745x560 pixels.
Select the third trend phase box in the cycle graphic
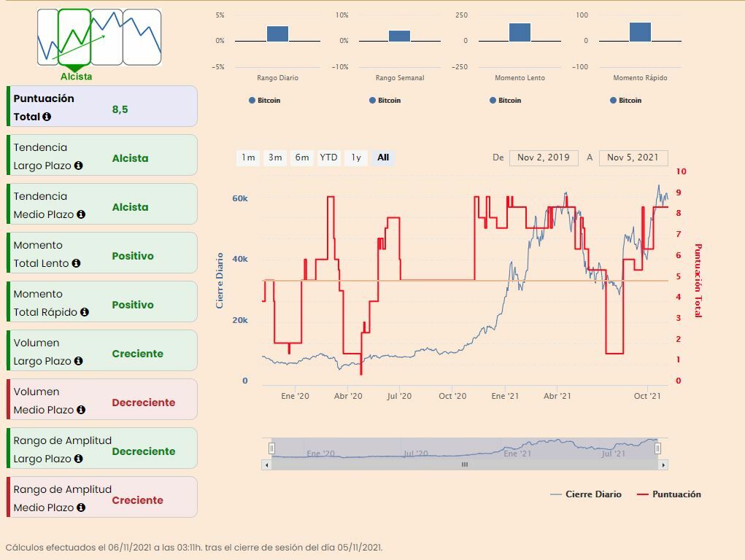pos(107,37)
